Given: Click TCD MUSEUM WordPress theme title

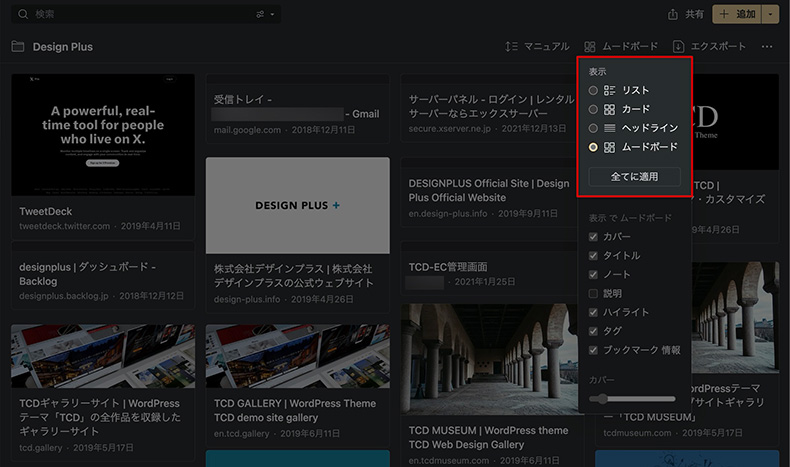Looking at the screenshot, I should 488,437.
